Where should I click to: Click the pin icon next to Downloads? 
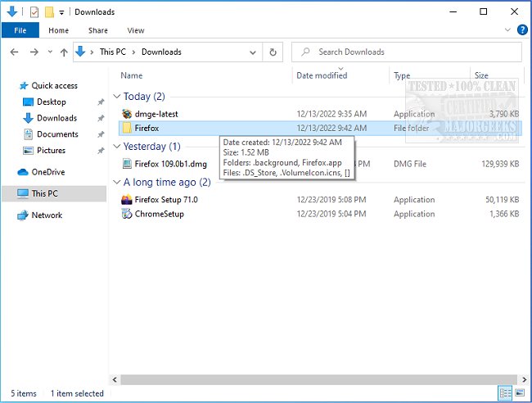(x=101, y=118)
